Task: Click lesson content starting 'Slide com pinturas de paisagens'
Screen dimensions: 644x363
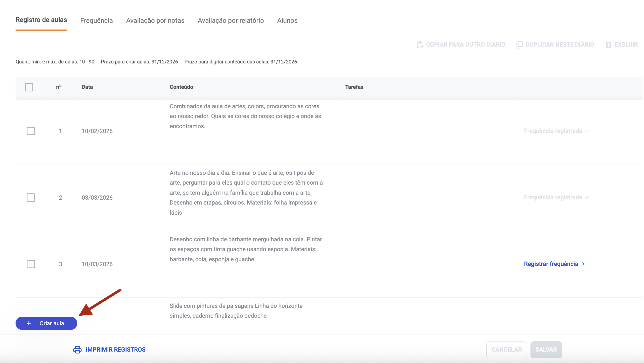Action: point(236,311)
